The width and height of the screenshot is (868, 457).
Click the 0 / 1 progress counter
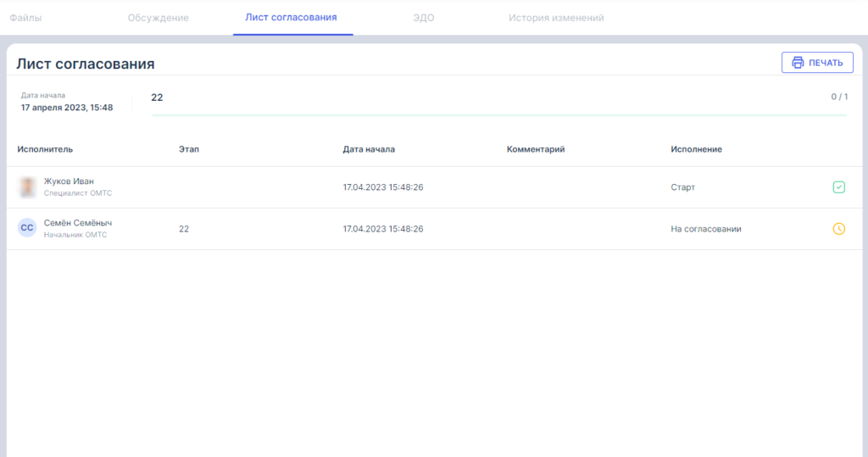point(839,97)
